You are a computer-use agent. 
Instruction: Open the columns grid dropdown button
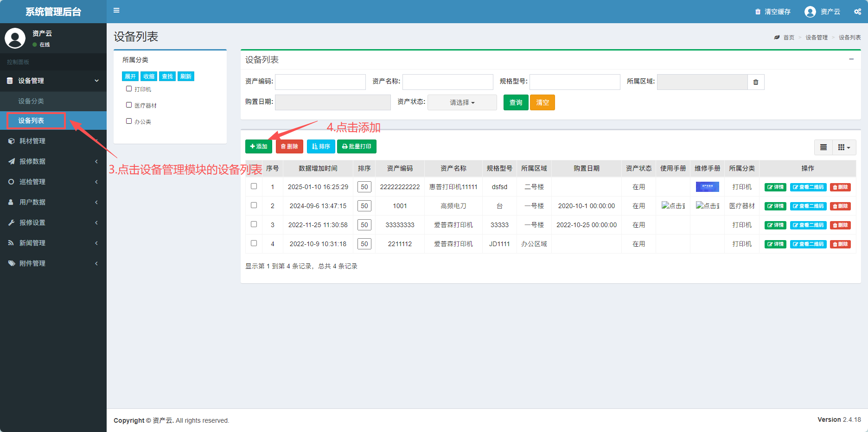click(844, 147)
